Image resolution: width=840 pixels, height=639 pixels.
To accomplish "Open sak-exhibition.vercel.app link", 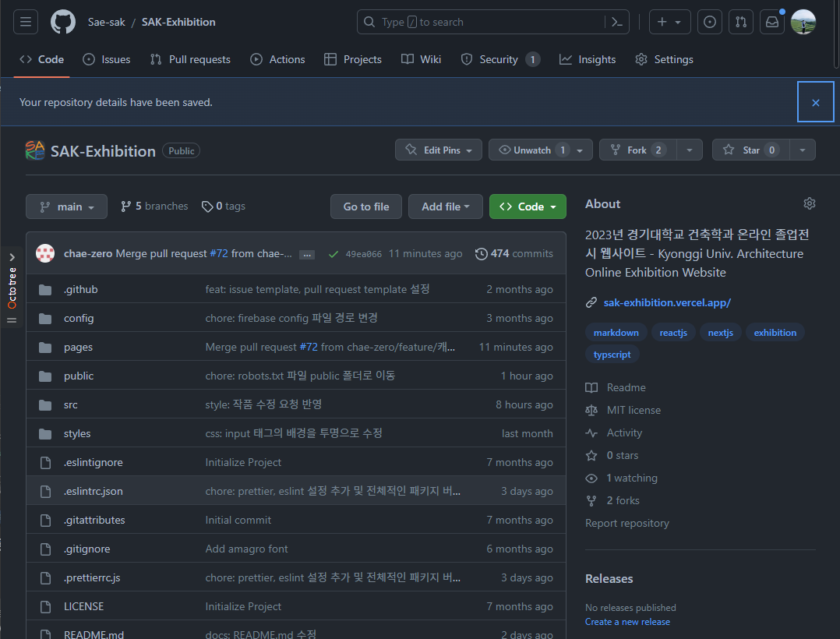I will (x=667, y=302).
